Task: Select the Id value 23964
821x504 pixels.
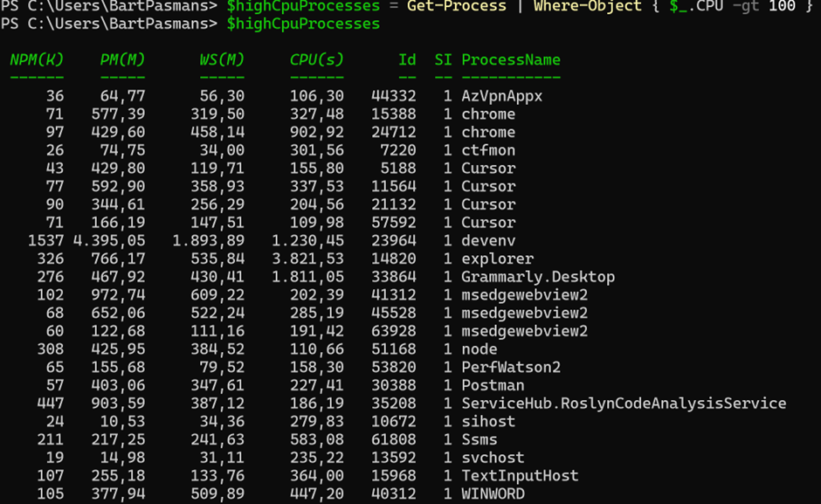Action: [394, 240]
